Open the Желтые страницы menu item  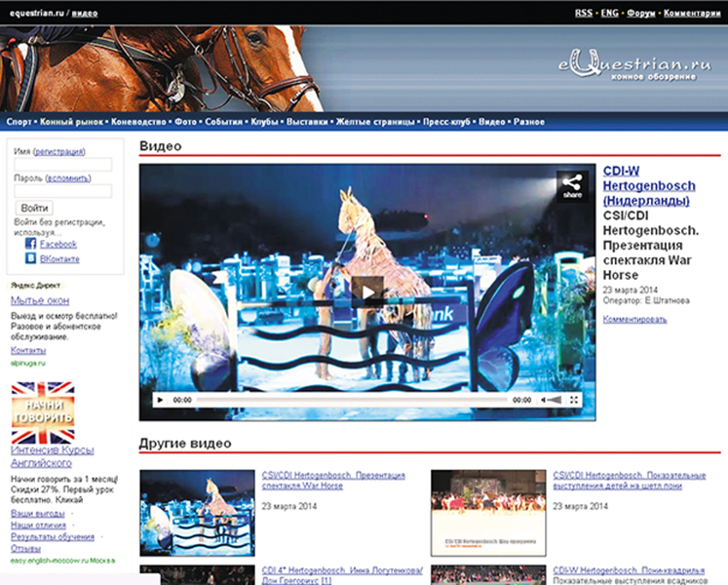pos(375,122)
